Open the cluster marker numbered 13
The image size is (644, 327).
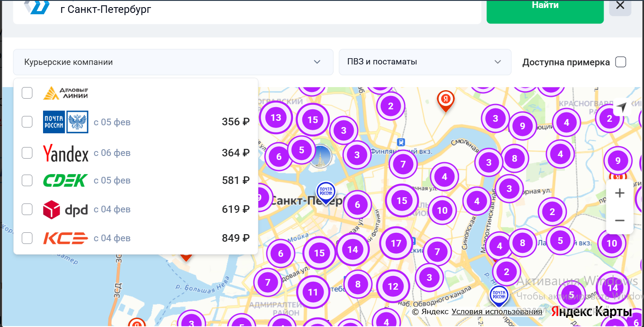276,118
